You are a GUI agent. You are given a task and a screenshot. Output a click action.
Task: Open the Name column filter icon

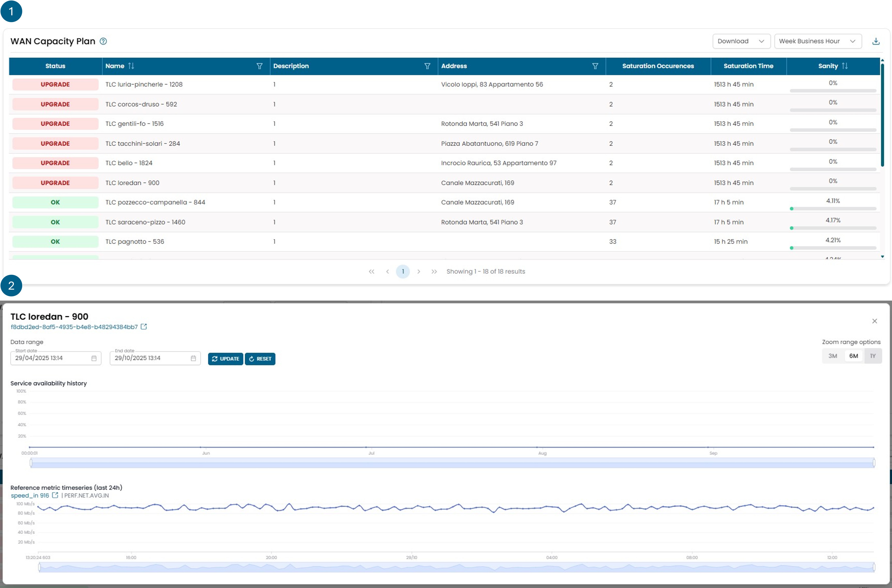coord(259,66)
